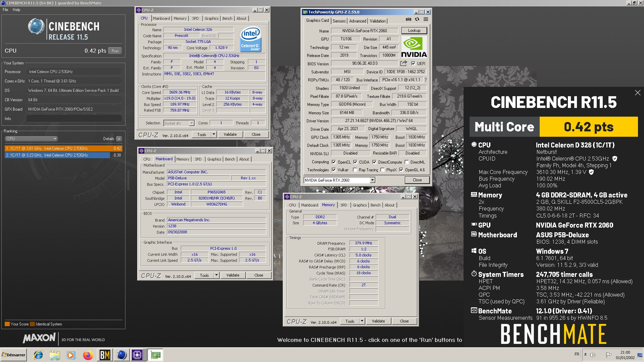Image resolution: width=644 pixels, height=362 pixels.
Task: Switch to the Advanced tab in GPU-Z
Action: click(358, 21)
